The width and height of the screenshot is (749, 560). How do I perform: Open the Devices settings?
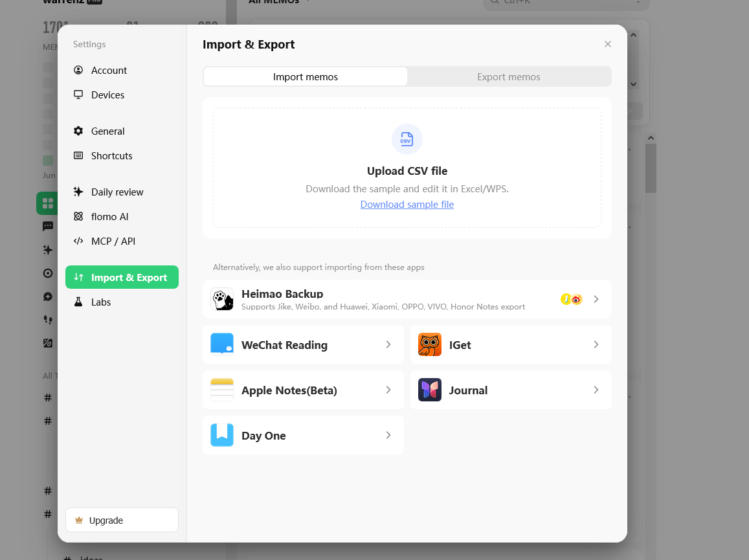[122, 95]
